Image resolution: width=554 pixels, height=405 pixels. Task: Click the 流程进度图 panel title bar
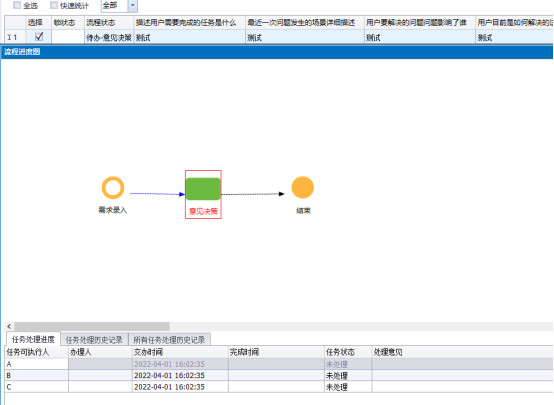point(277,52)
